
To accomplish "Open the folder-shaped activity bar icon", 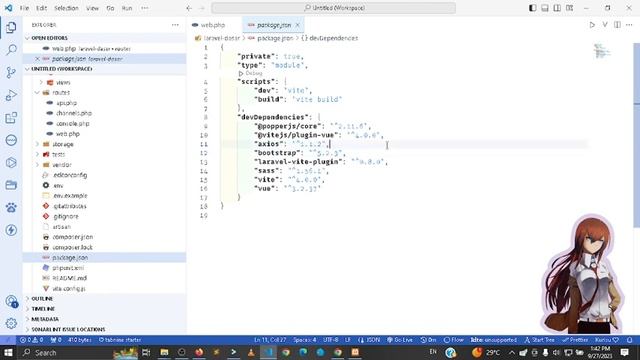I will coord(11,185).
